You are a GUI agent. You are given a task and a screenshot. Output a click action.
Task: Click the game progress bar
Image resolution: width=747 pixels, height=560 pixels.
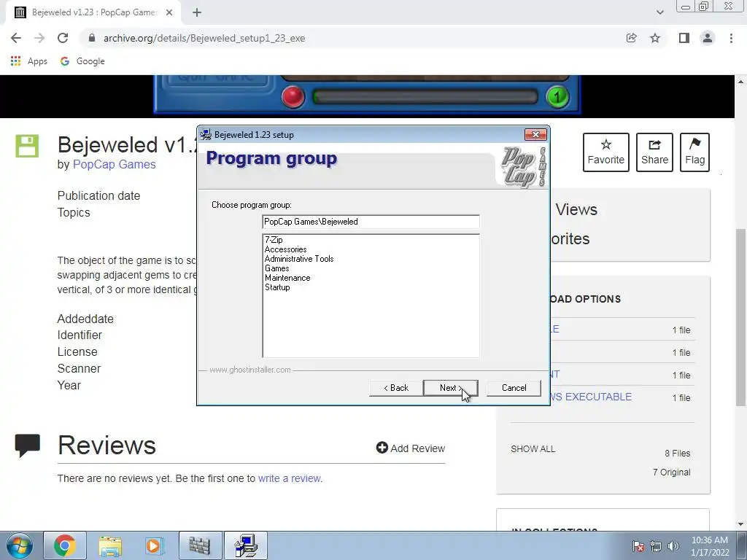pyautogui.click(x=425, y=97)
